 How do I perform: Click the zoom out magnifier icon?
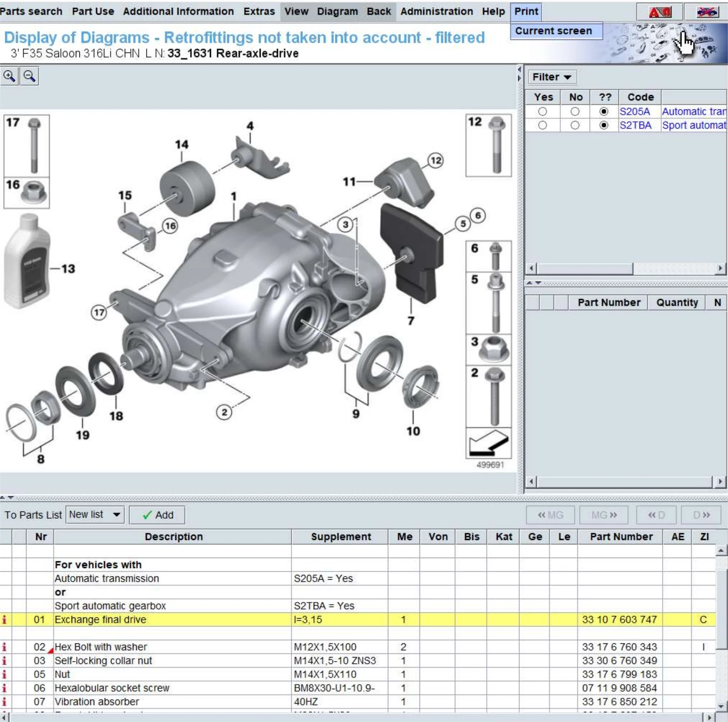point(29,76)
